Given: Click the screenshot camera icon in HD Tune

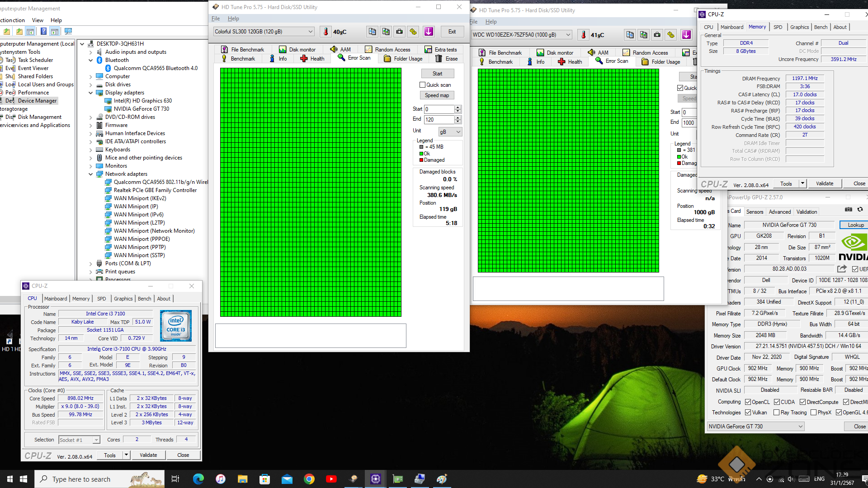Looking at the screenshot, I should point(399,32).
